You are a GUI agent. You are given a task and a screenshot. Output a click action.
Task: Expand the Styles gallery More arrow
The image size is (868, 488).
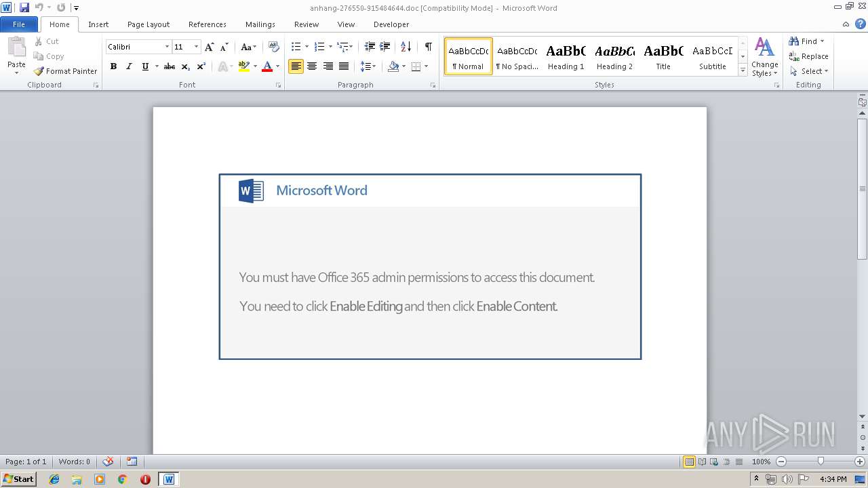[743, 70]
